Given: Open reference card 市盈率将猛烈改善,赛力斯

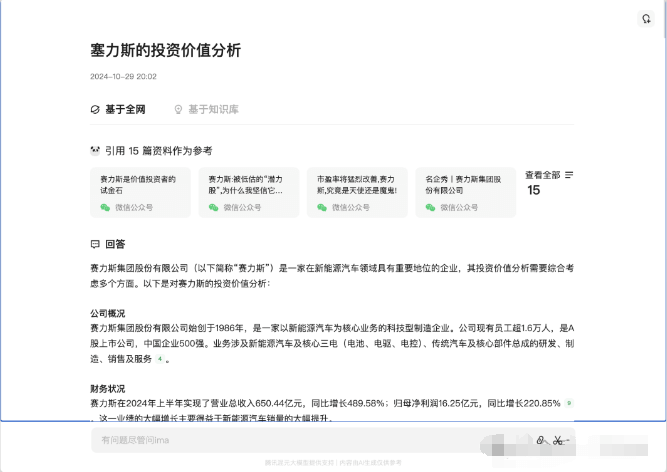Looking at the screenshot, I should point(357,192).
